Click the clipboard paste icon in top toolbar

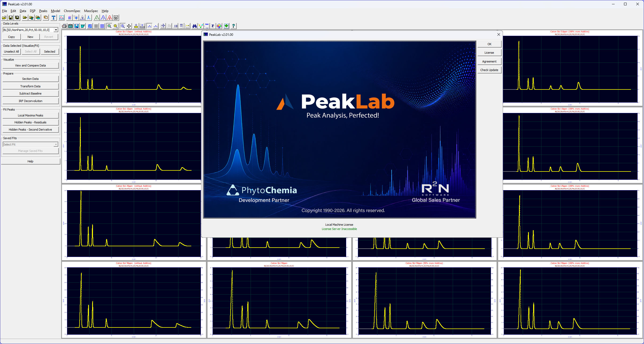click(46, 18)
